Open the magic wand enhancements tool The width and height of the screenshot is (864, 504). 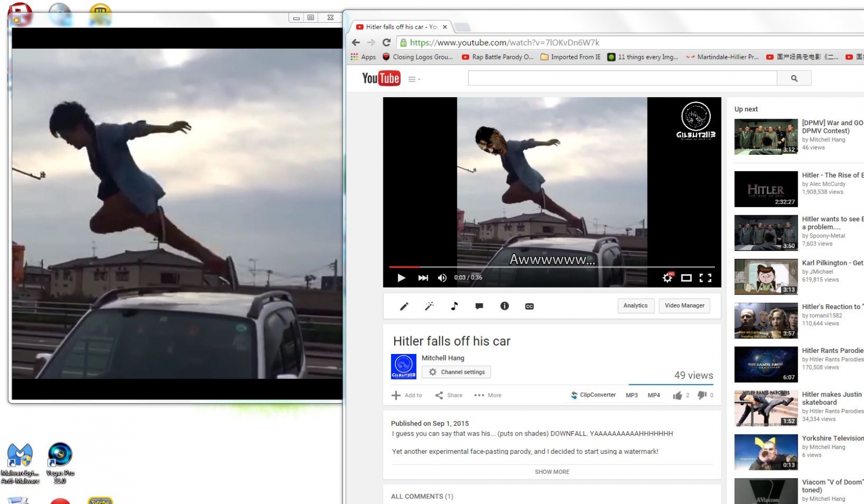tap(429, 307)
